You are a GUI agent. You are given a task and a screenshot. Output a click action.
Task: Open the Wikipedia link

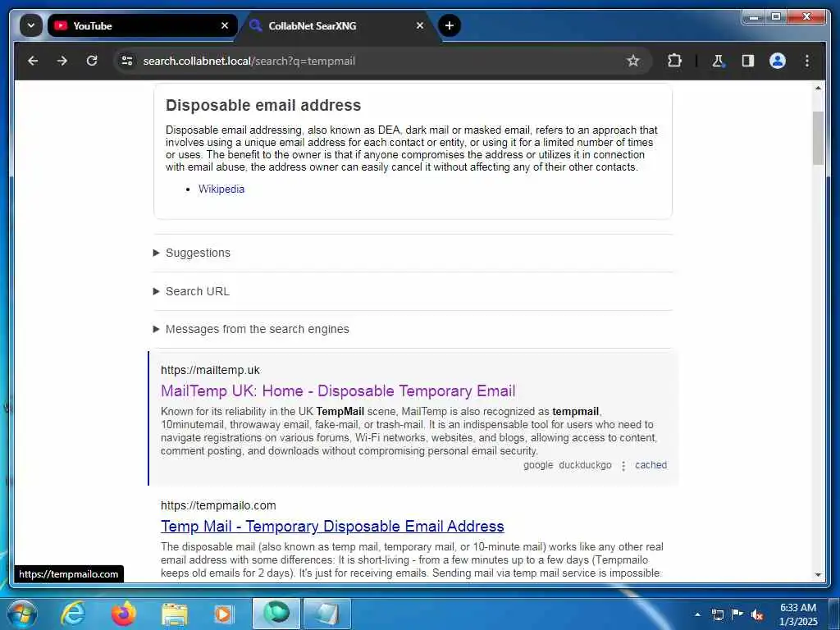[221, 189]
